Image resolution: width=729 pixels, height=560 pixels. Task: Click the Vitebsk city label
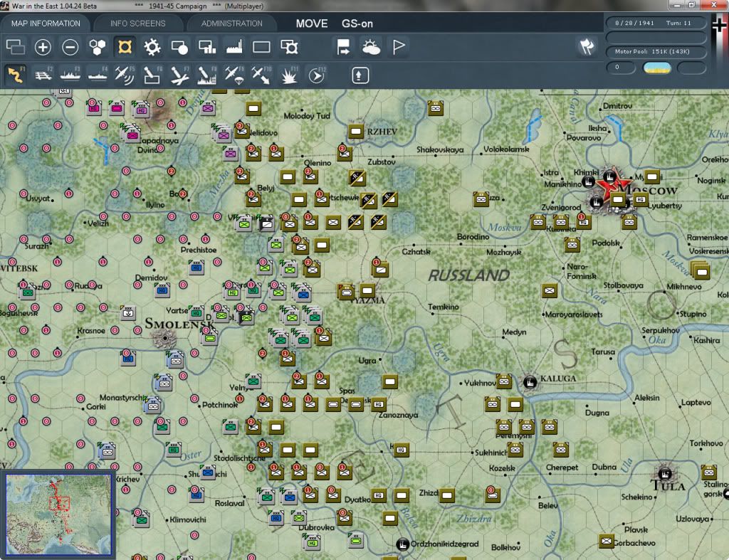click(x=19, y=268)
